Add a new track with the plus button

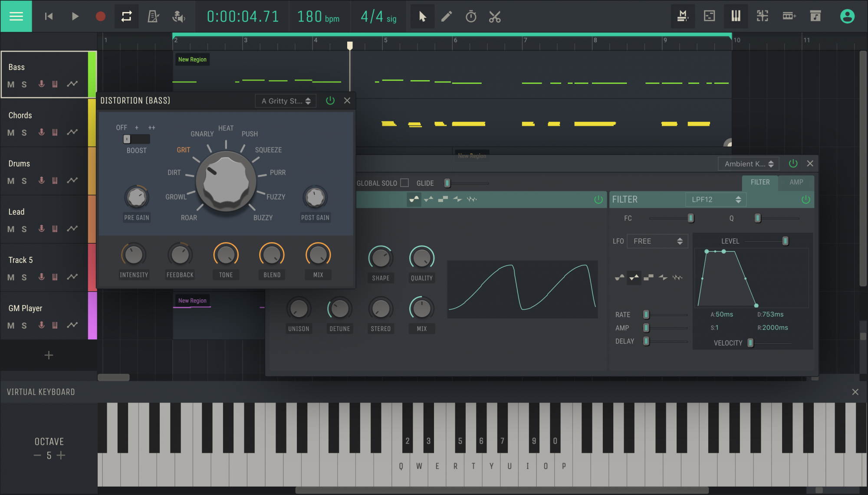49,355
